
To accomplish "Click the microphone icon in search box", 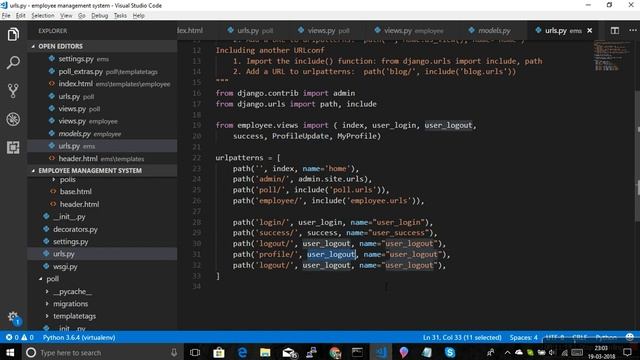I will [174, 353].
